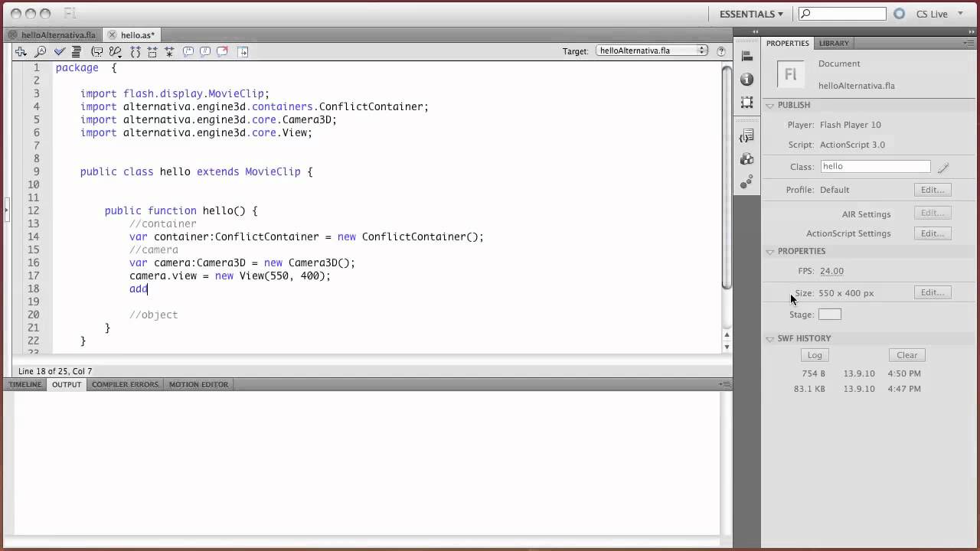Open the COMPILER ERRORS tab
Image resolution: width=980 pixels, height=551 pixels.
coord(125,384)
